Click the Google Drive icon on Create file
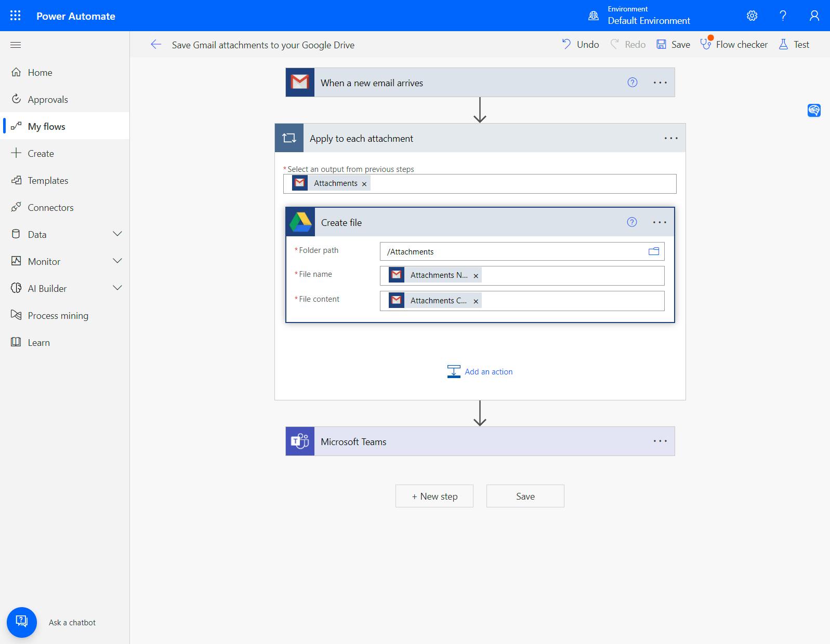830x644 pixels. [x=300, y=222]
